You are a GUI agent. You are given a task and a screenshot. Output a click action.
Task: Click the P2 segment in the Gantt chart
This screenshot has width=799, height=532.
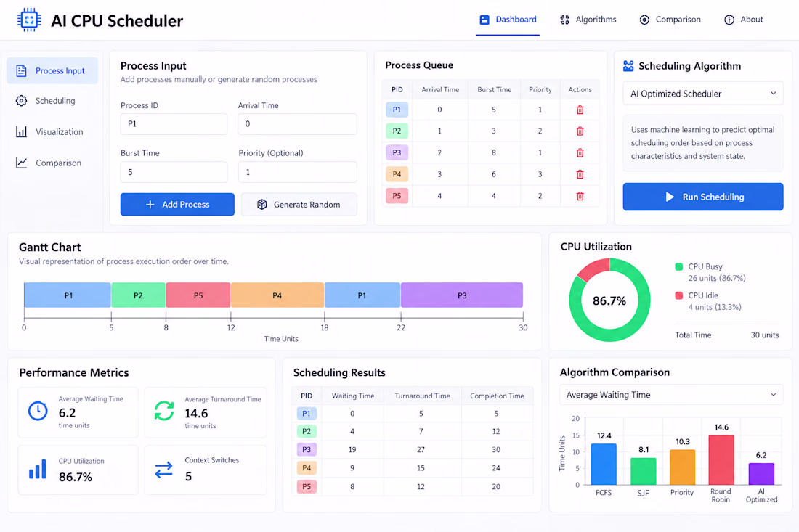pos(138,295)
